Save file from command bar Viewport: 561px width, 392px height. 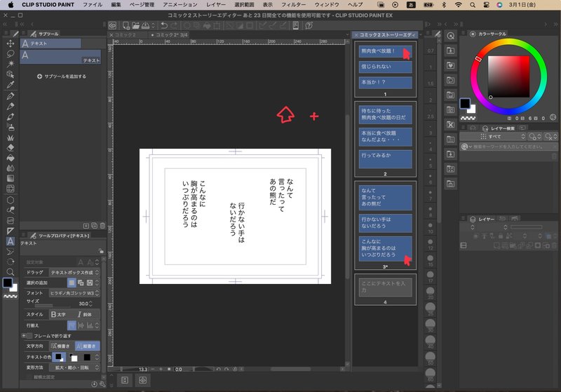click(145, 25)
